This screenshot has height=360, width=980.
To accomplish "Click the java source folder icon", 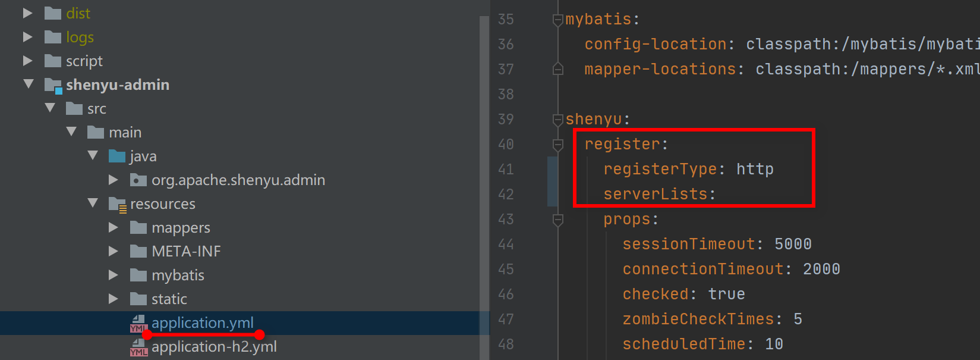I will click(117, 156).
